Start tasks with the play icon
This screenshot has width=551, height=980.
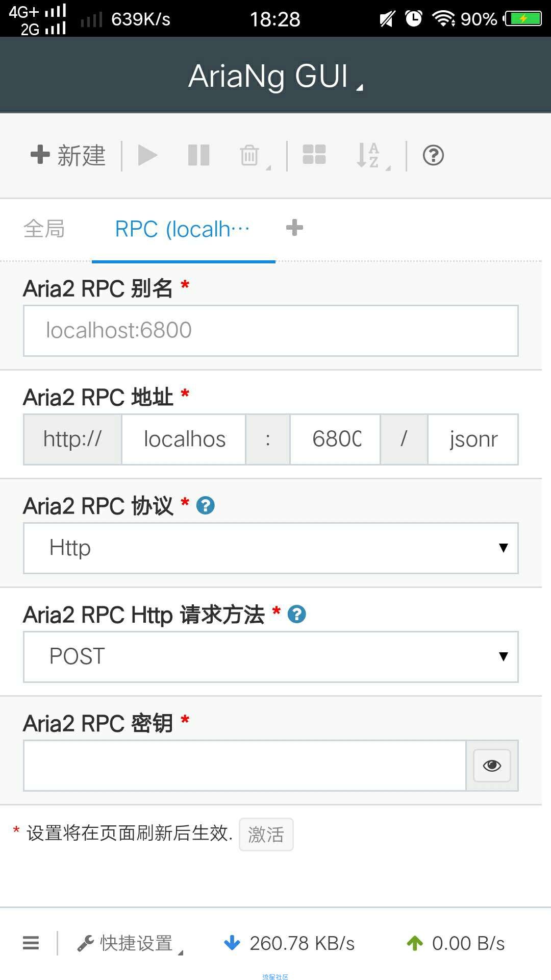point(148,156)
